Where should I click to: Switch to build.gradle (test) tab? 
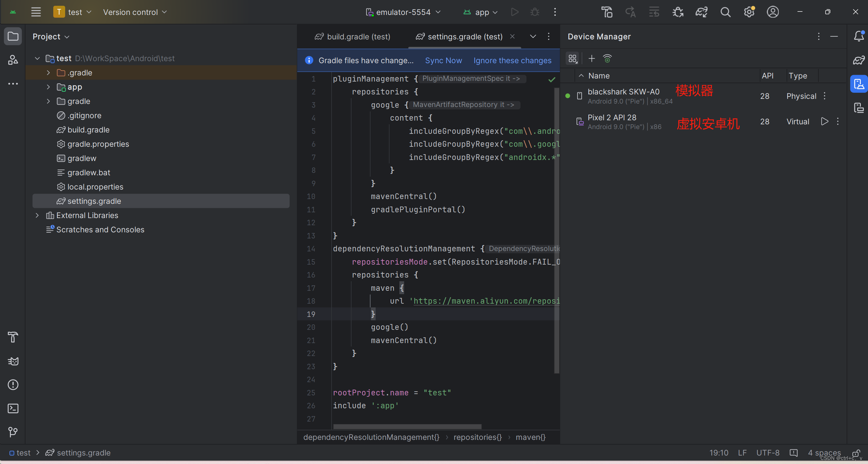353,36
